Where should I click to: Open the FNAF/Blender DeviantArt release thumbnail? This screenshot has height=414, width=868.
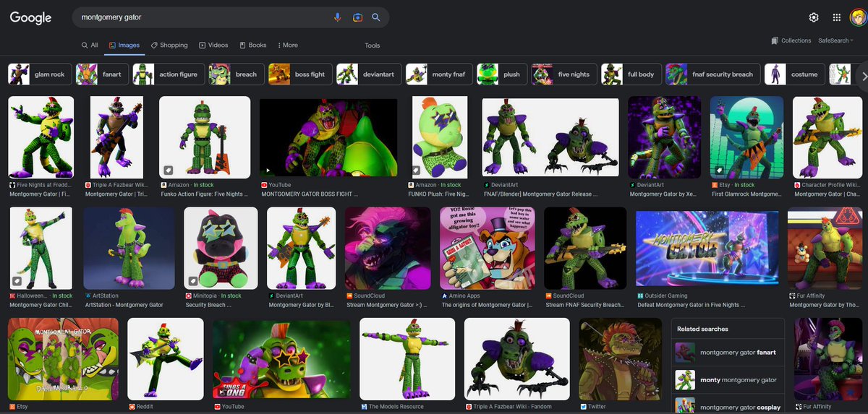pyautogui.click(x=550, y=137)
